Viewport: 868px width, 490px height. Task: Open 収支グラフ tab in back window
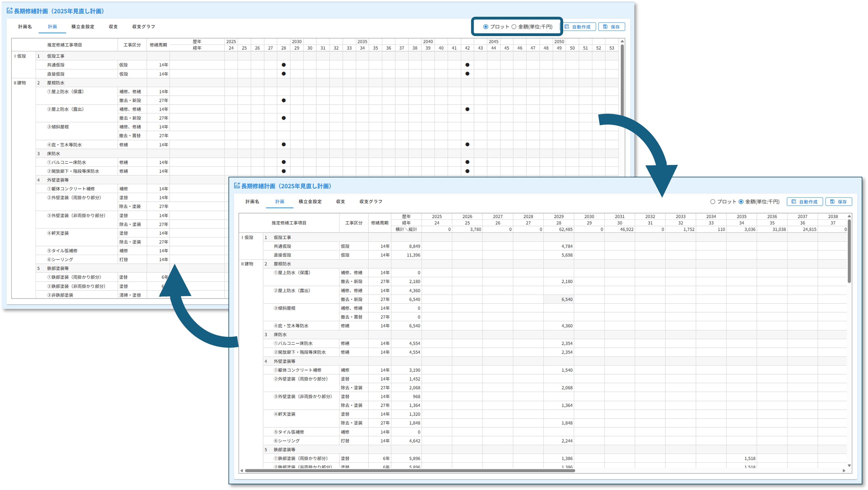click(x=144, y=27)
